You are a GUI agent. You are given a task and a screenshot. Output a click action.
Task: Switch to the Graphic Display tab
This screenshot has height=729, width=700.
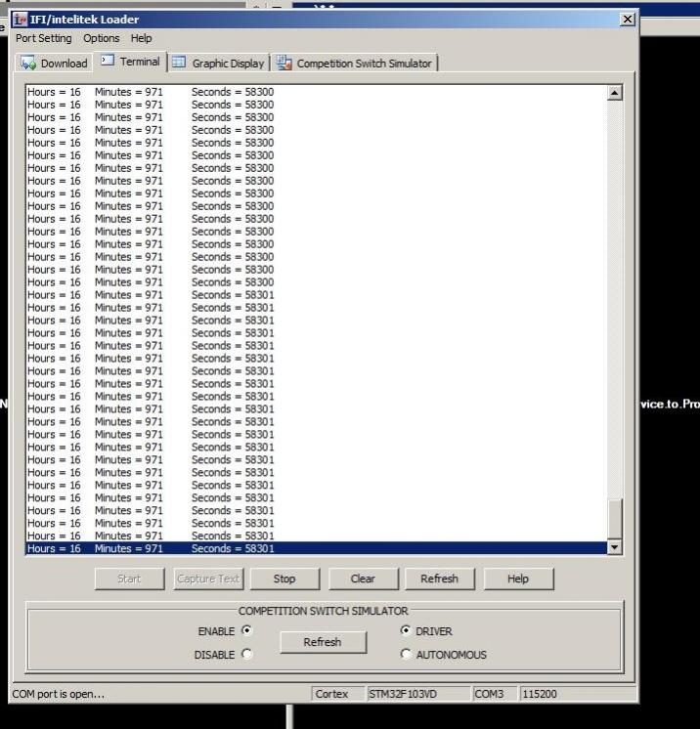pos(218,63)
